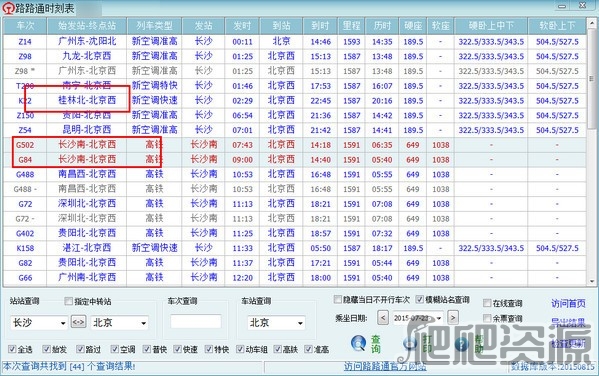This screenshot has width=599, height=376.
Task: Select train Z14 row
Action: point(294,41)
